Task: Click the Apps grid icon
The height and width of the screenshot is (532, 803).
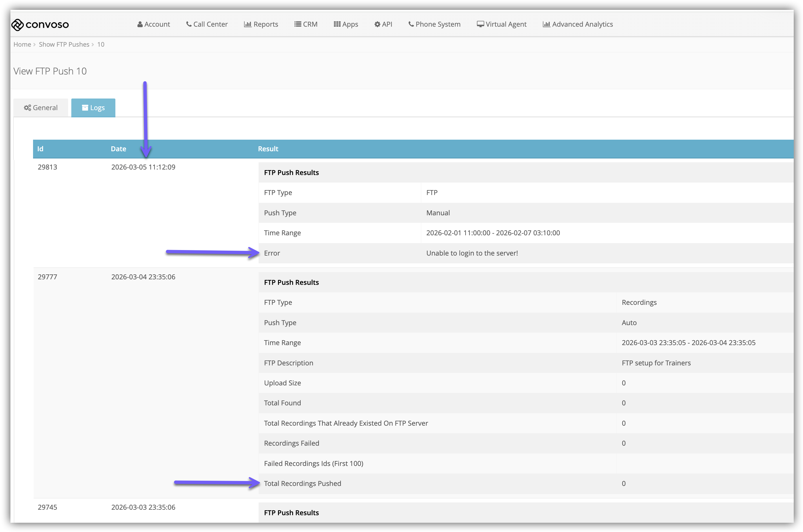Action: (337, 24)
